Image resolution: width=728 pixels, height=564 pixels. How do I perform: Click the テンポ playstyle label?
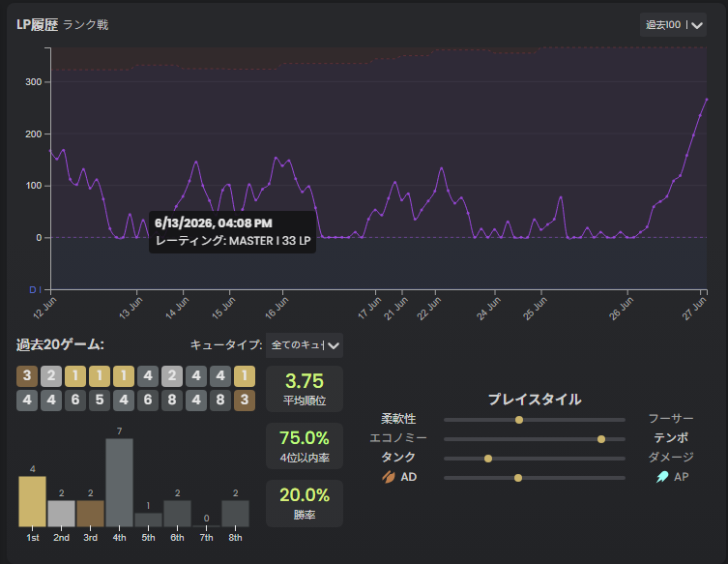[671, 437]
